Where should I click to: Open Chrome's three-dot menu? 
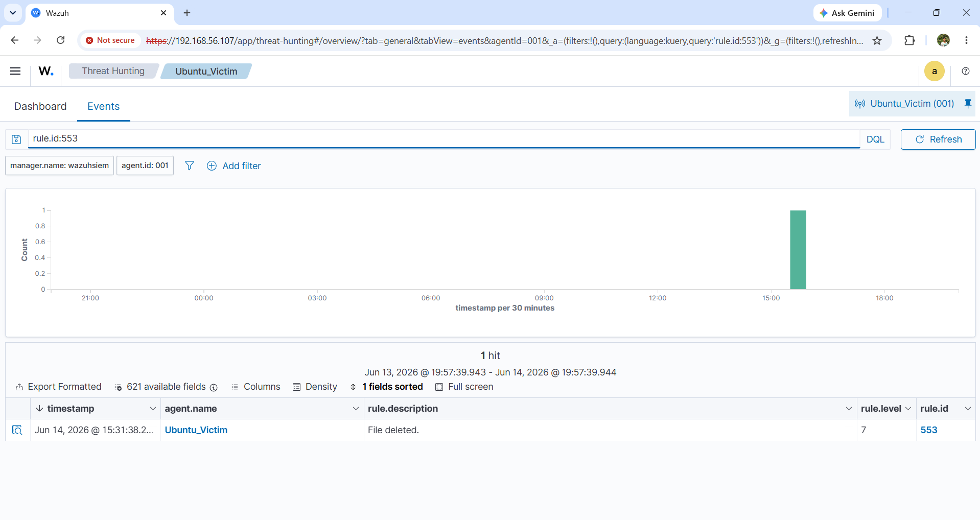point(966,40)
